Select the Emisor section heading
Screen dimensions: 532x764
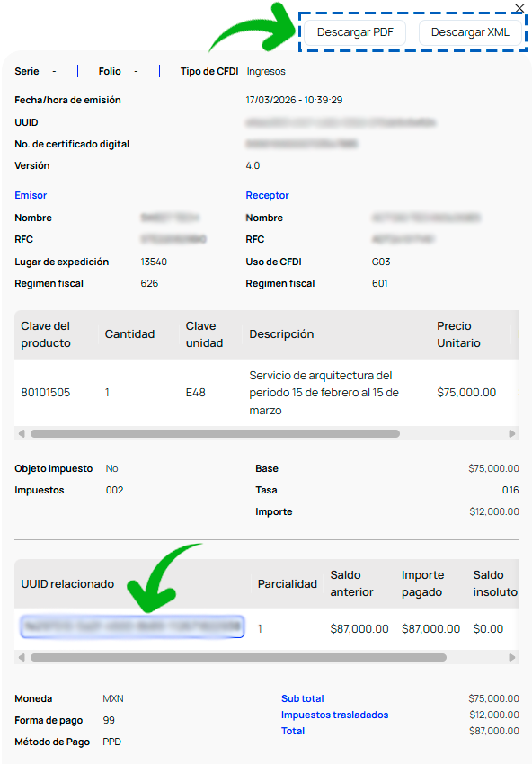tap(31, 195)
